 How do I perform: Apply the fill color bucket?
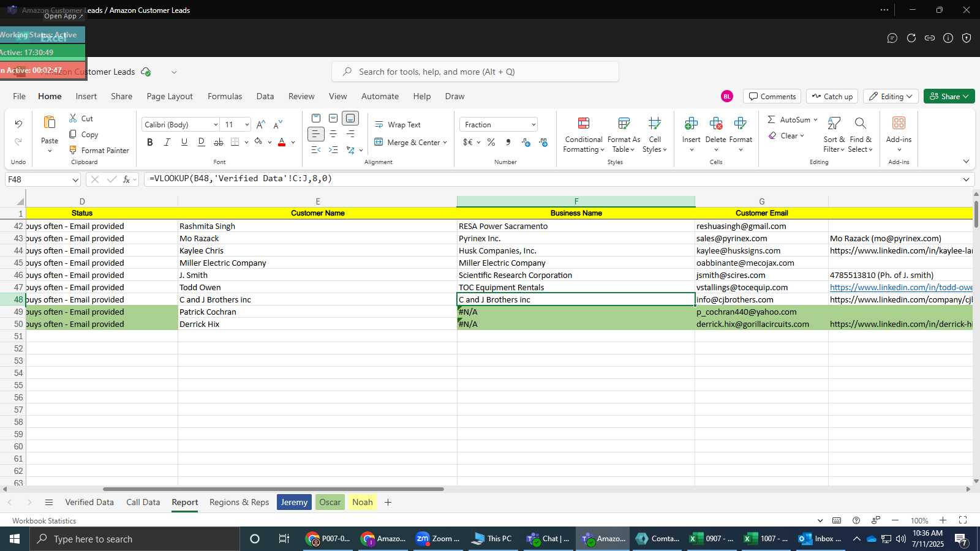click(x=258, y=142)
